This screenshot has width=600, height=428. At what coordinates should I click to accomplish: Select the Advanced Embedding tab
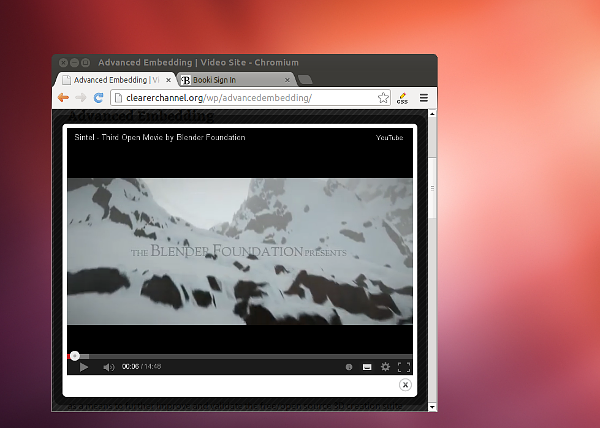point(110,79)
